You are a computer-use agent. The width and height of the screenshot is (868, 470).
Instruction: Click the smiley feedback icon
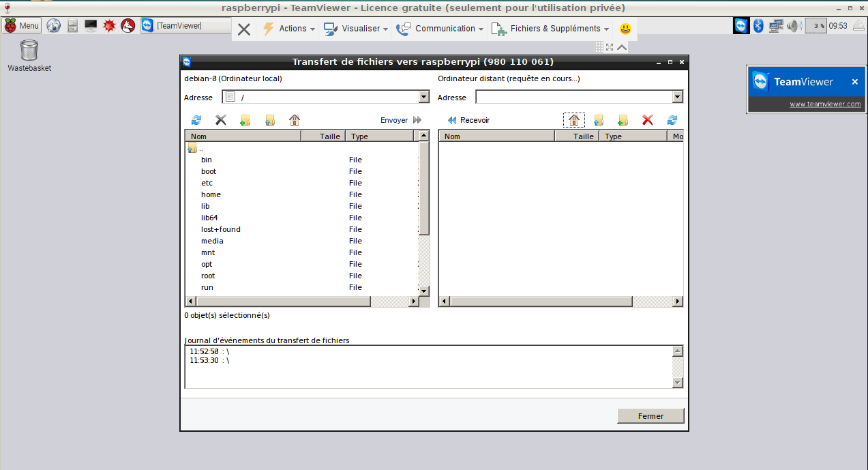(x=625, y=29)
